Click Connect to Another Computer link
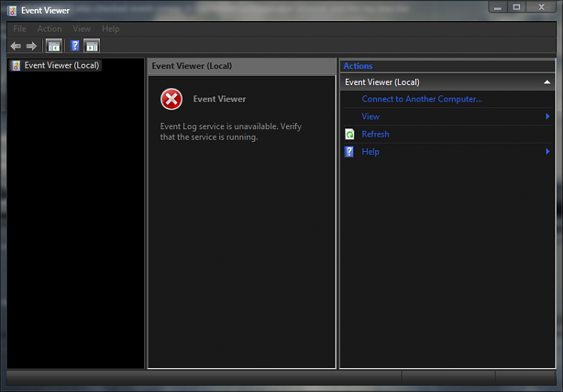Screen dimensions: 563x392 422,99
